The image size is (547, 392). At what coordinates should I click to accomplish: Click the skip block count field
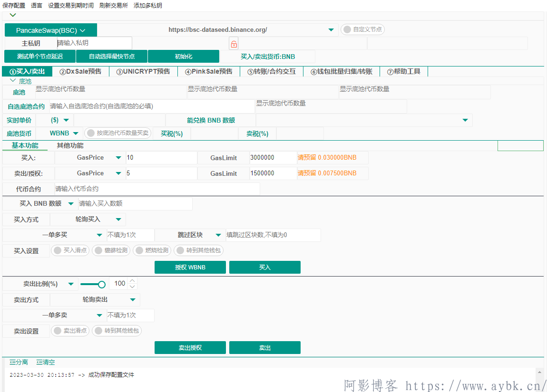coord(273,235)
